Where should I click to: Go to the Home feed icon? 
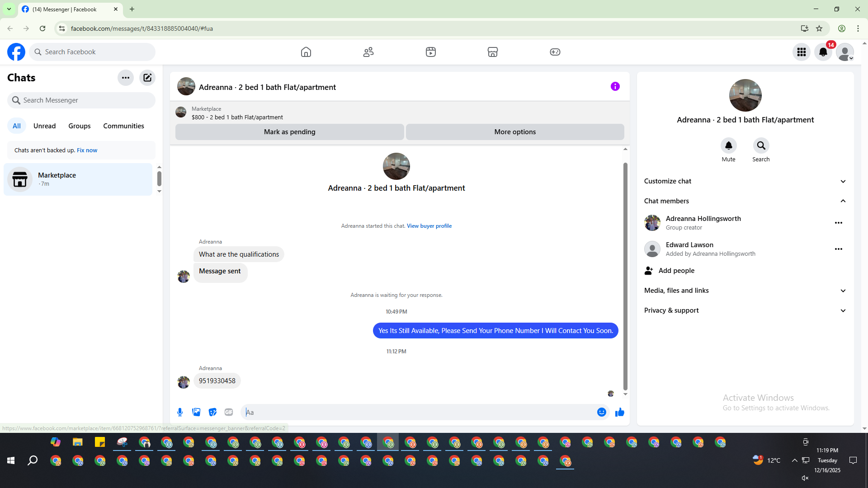(306, 52)
